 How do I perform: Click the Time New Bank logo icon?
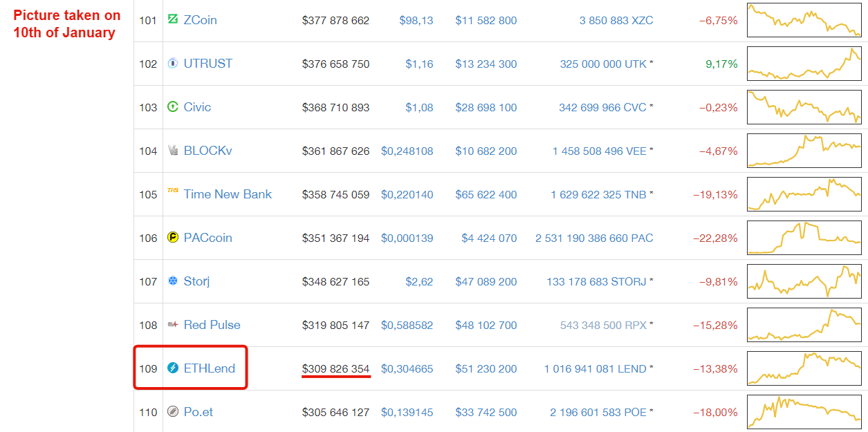coord(173,190)
